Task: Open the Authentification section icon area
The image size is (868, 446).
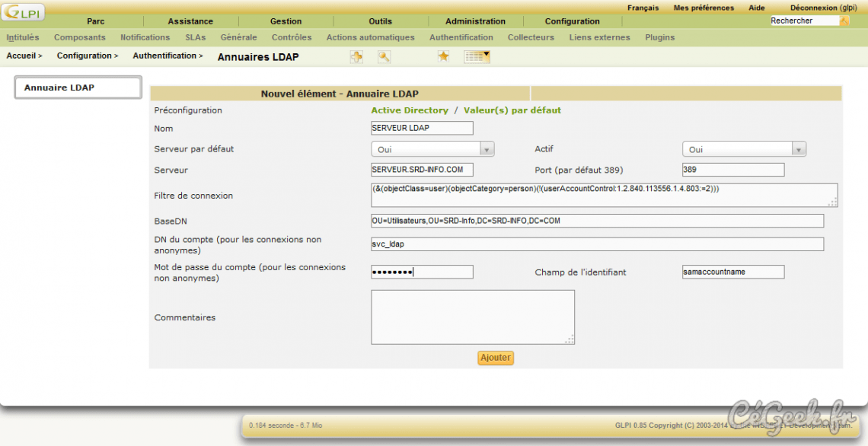Action: [461, 37]
